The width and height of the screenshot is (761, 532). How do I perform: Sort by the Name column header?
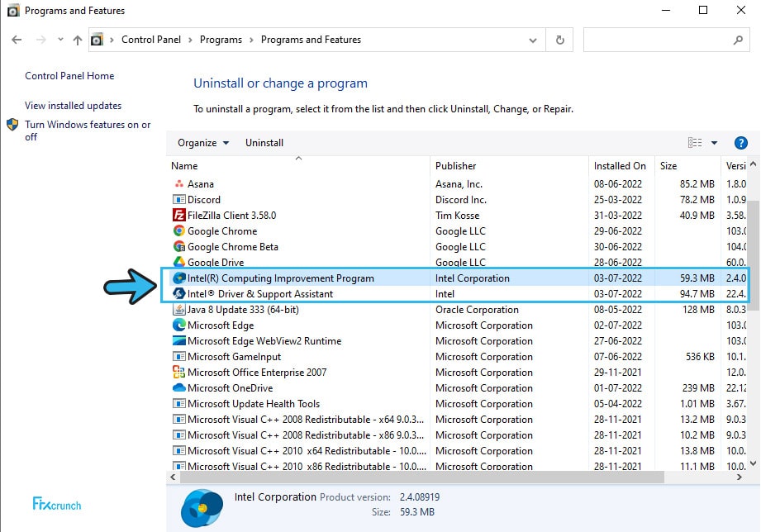tap(298, 166)
